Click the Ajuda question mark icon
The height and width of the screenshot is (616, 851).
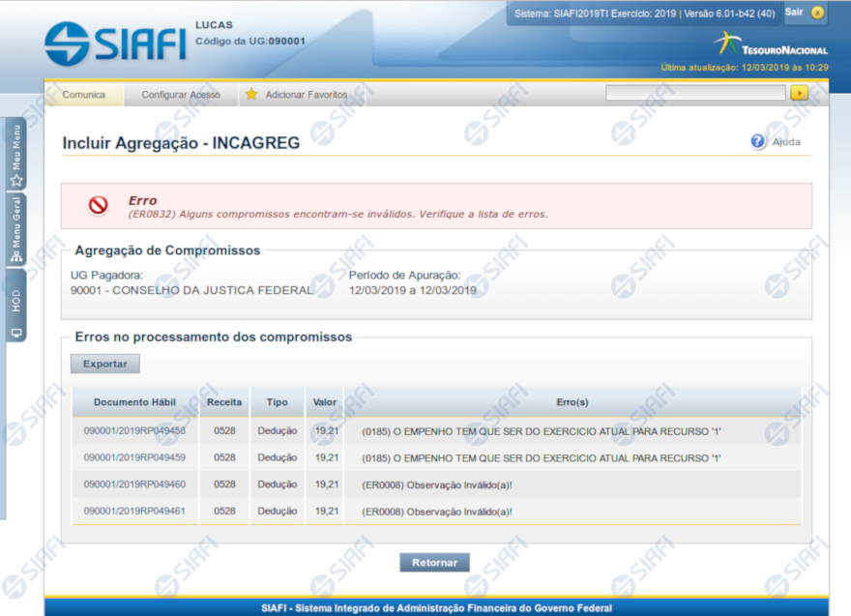click(x=758, y=141)
